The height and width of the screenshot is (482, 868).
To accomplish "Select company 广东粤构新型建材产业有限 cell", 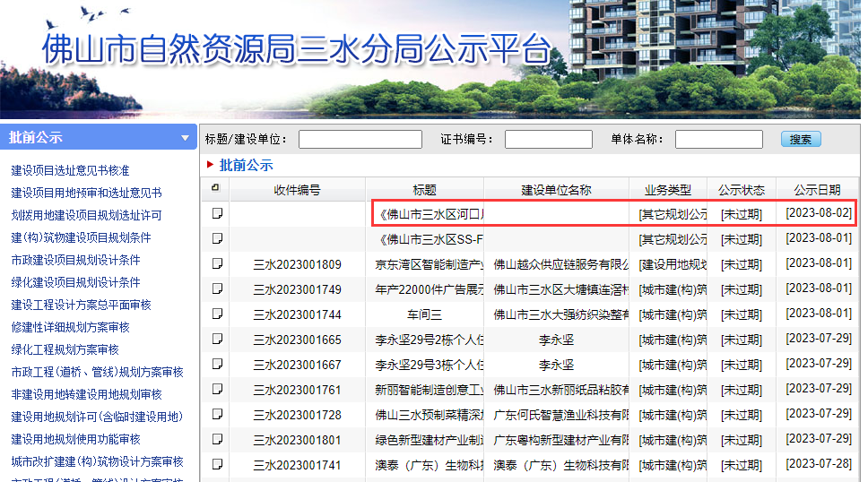I will tap(560, 440).
